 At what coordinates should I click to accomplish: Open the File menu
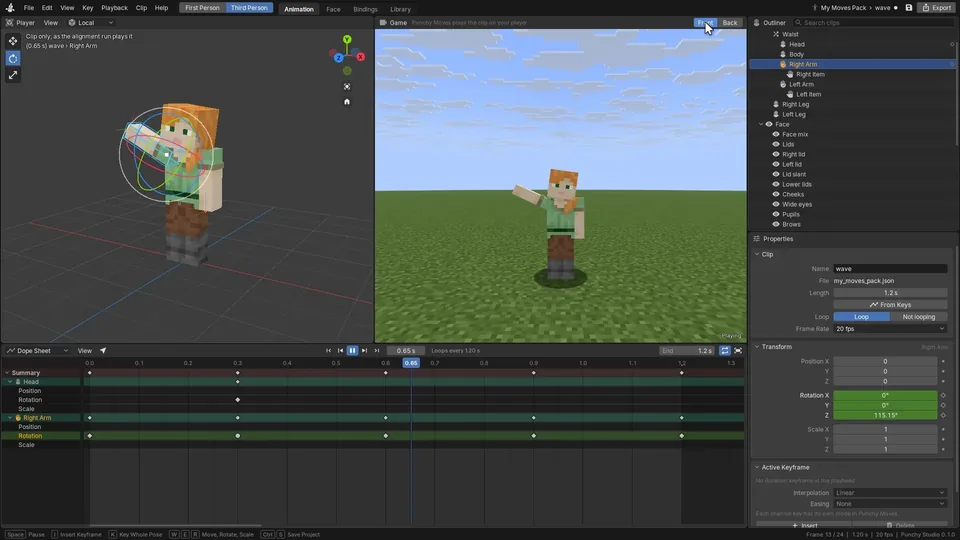[x=29, y=8]
